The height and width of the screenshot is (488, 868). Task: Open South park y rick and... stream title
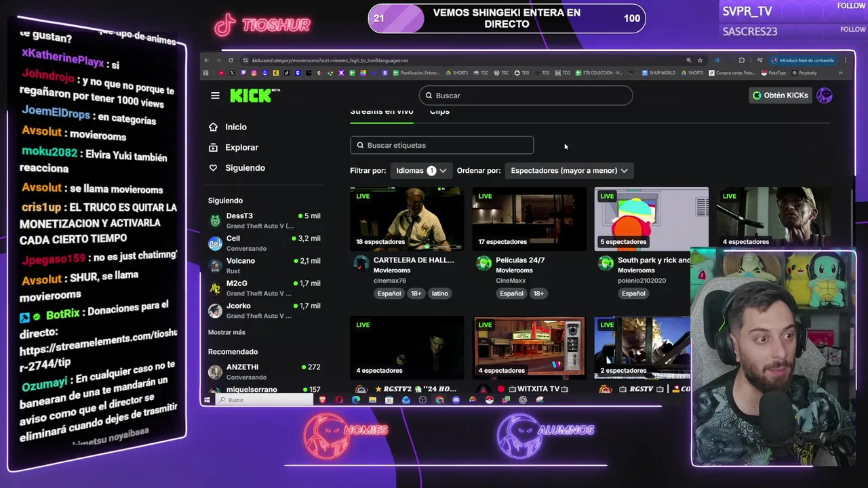click(654, 260)
